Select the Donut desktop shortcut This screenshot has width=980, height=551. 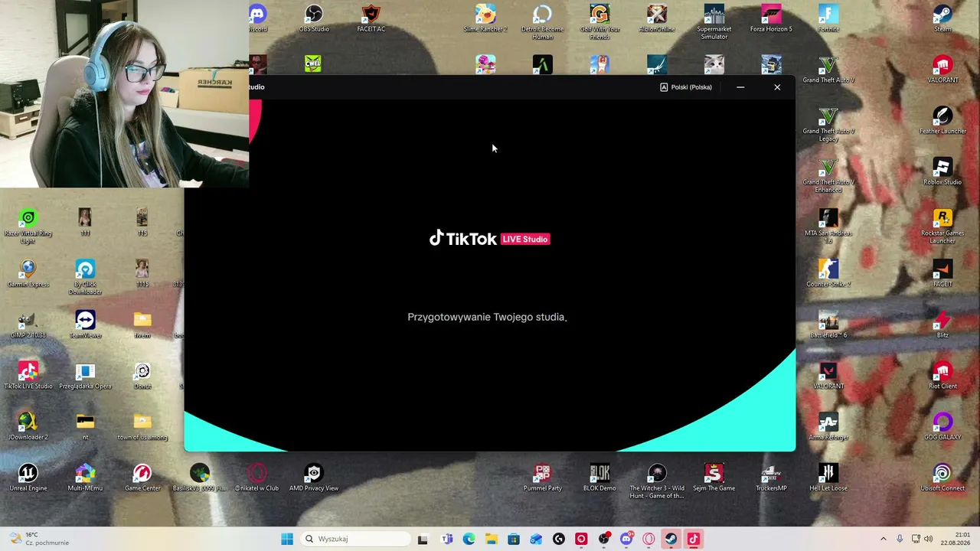[142, 375]
